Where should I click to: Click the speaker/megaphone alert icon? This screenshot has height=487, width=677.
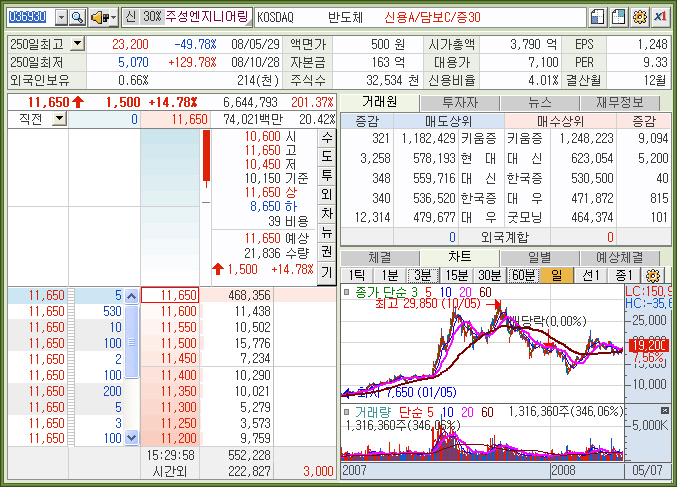99,17
